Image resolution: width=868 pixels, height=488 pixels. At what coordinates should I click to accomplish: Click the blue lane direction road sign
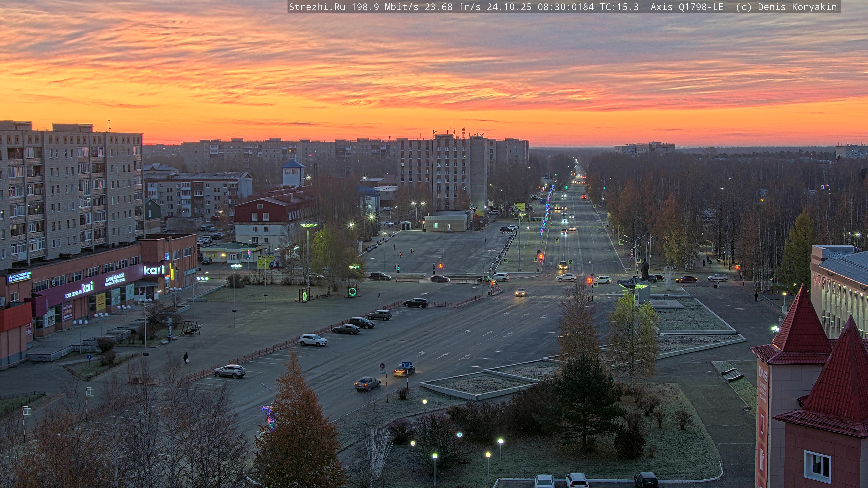coord(407,365)
